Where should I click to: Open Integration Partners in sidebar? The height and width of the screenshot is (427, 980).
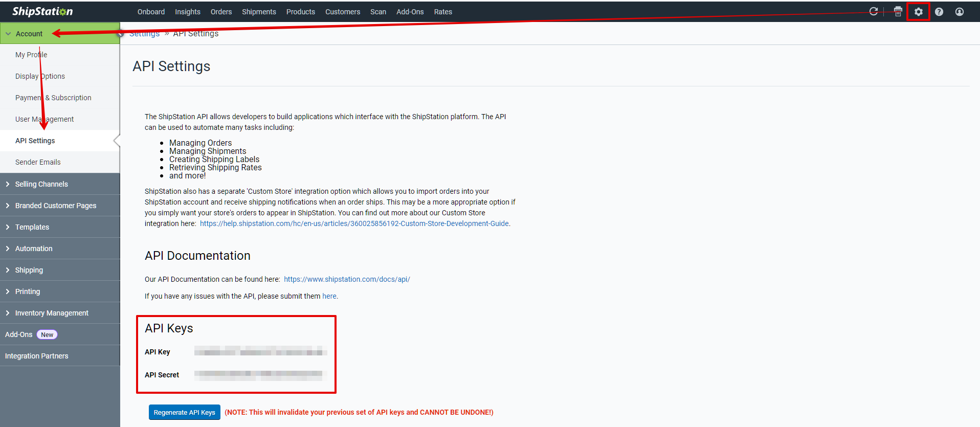[x=60, y=356]
